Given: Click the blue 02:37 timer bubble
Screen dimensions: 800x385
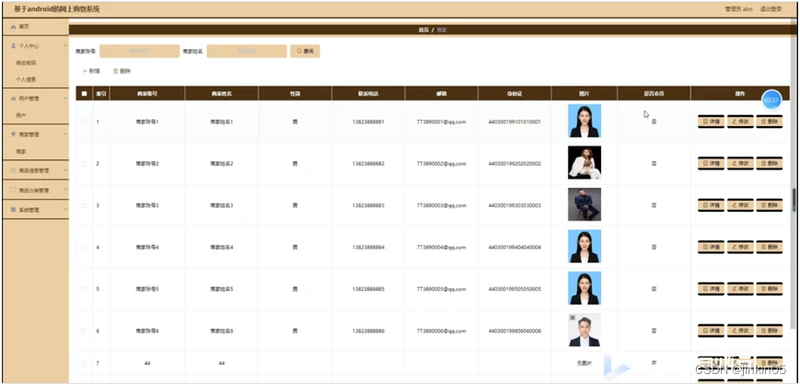Looking at the screenshot, I should click(771, 100).
